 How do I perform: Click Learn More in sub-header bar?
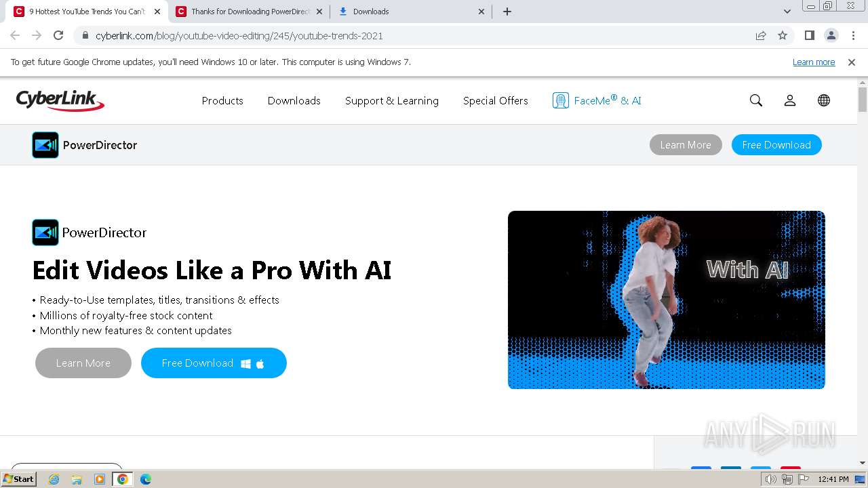tap(686, 145)
